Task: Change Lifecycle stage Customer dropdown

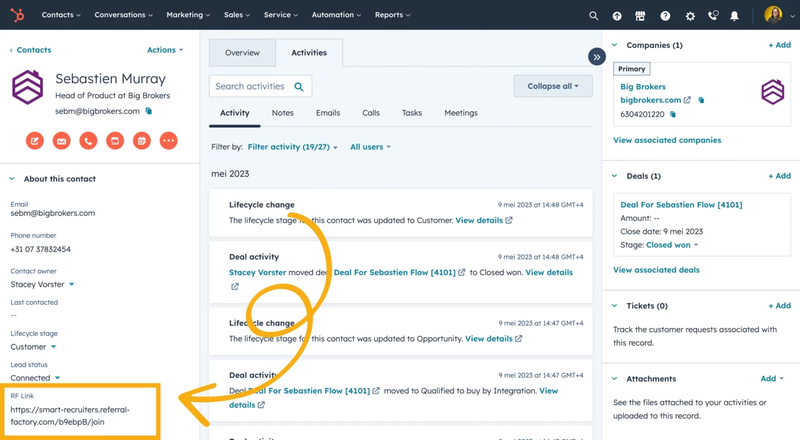Action: click(33, 347)
